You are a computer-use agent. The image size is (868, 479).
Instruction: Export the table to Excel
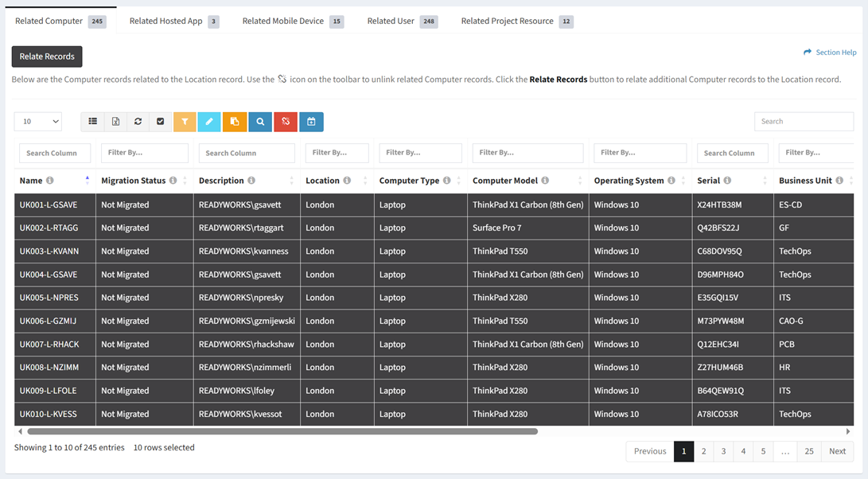[x=115, y=122]
